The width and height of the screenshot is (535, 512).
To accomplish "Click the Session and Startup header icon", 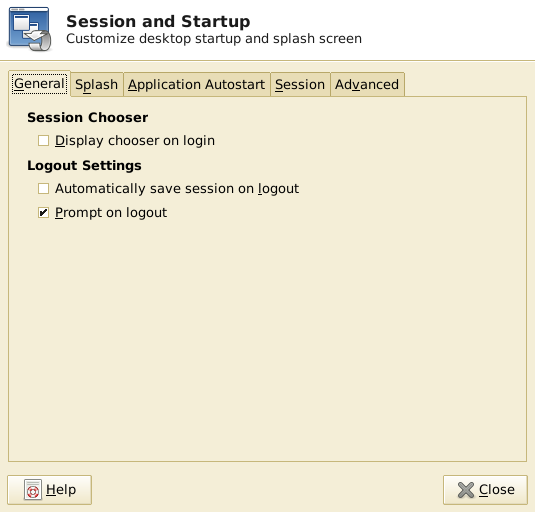I will pyautogui.click(x=29, y=29).
